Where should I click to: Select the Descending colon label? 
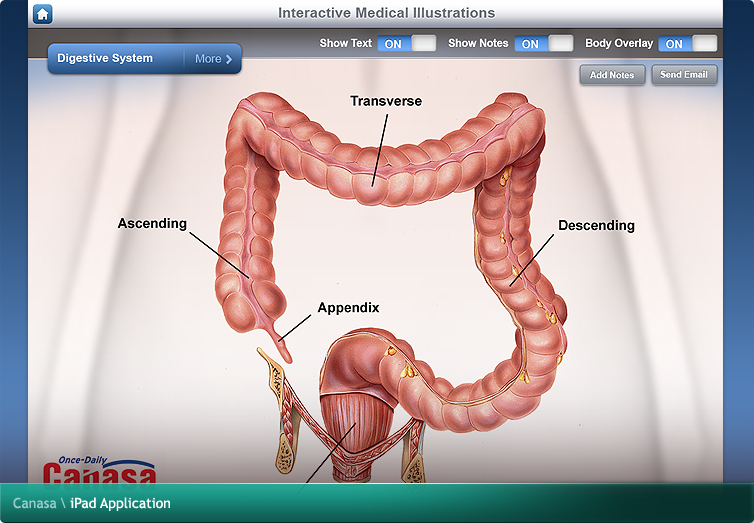tap(596, 225)
